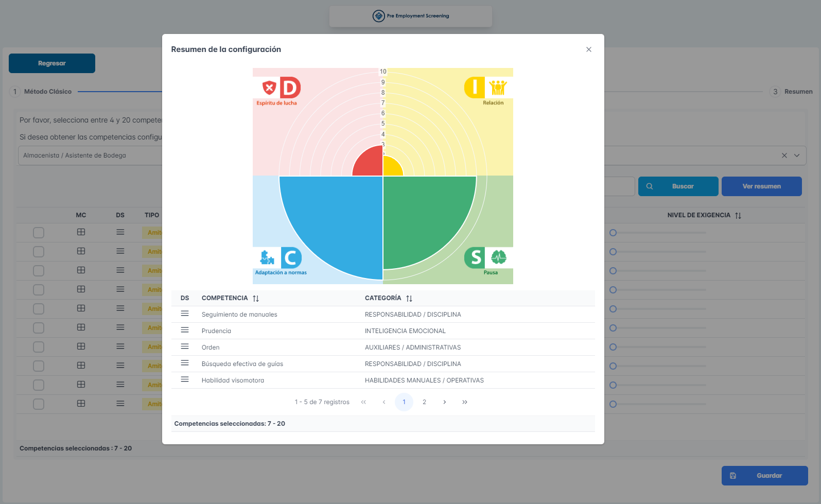Click the red D Espíritu de lucha icon

point(290,88)
